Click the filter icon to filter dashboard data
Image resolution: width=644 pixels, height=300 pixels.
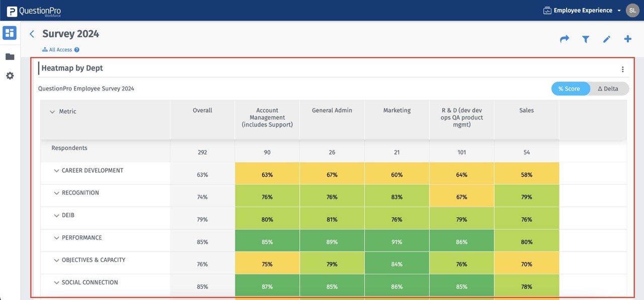[x=585, y=39]
